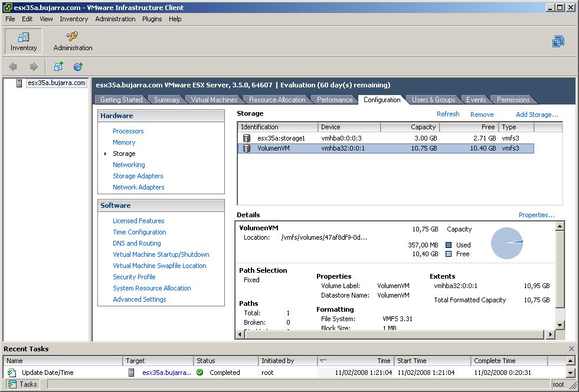Open the Administration view button
The width and height of the screenshot is (579, 392).
(x=73, y=41)
